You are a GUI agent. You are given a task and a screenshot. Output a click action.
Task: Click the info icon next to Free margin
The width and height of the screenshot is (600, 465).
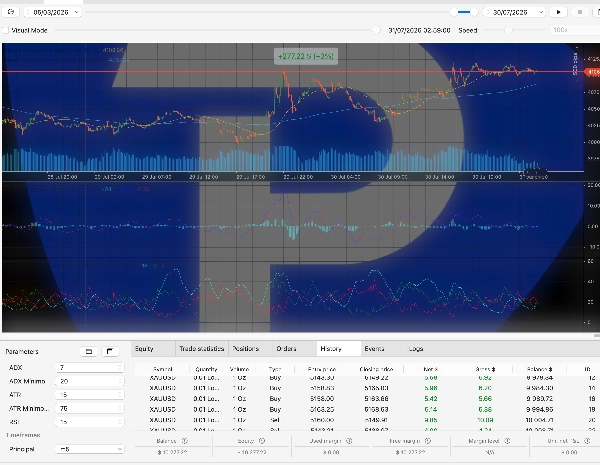(x=428, y=441)
